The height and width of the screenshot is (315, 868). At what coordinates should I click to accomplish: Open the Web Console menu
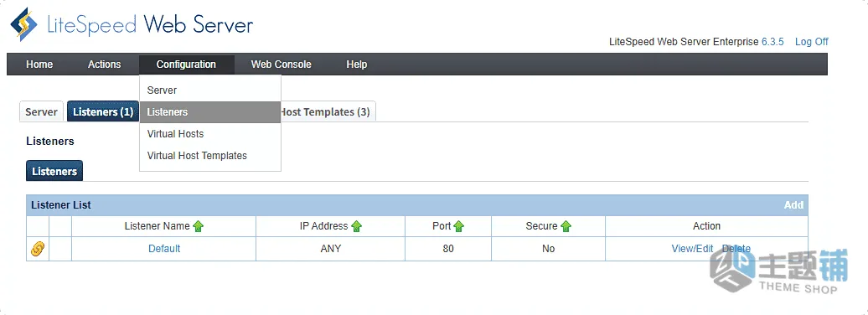coord(282,65)
